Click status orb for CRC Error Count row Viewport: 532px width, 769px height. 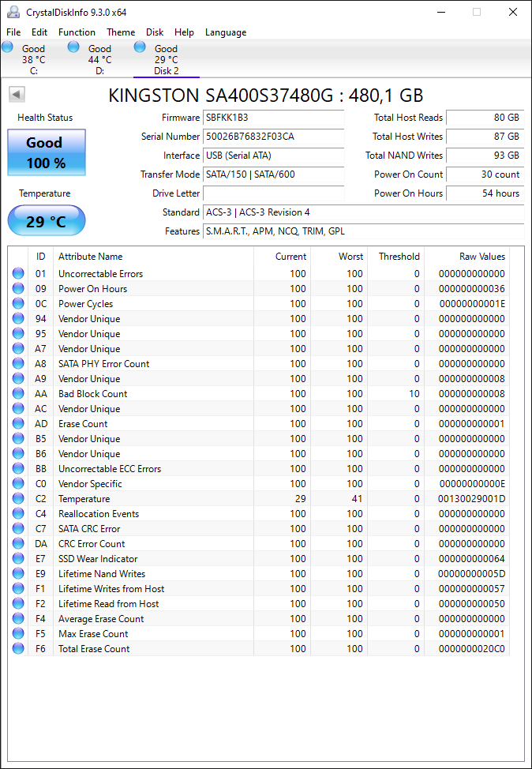[18, 543]
